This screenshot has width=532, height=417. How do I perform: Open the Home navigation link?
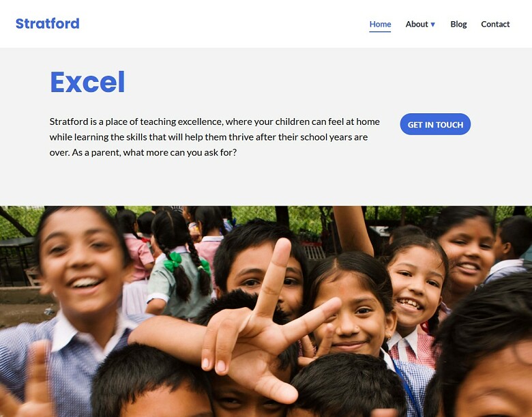click(x=380, y=24)
